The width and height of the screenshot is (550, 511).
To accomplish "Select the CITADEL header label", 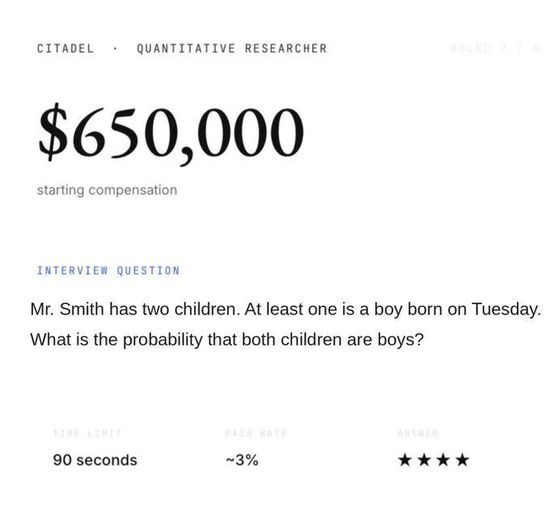I will [66, 48].
